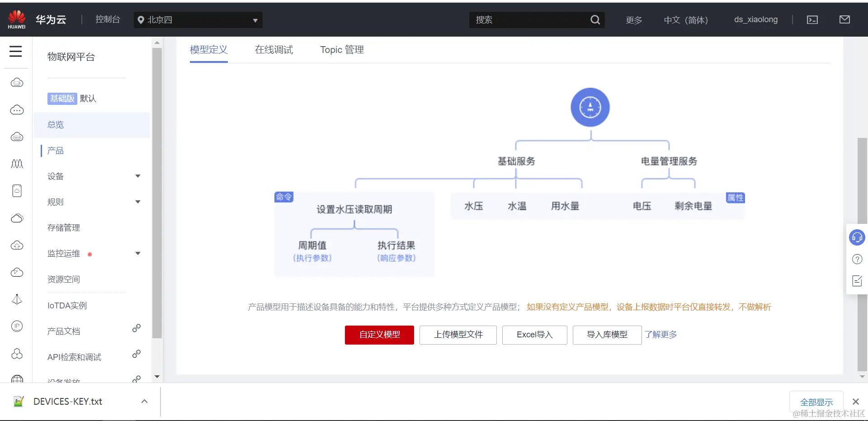Image resolution: width=868 pixels, height=421 pixels.
Task: Switch to the Topic 管理 tab
Action: tap(342, 50)
